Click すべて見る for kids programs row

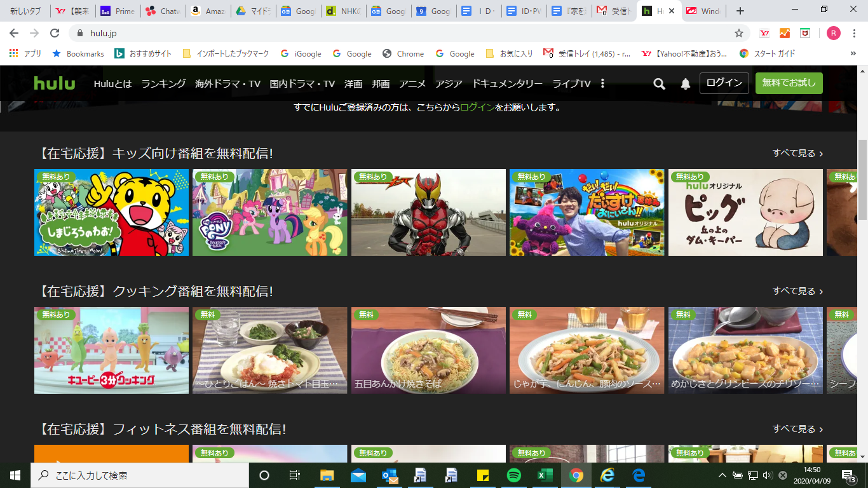(798, 153)
